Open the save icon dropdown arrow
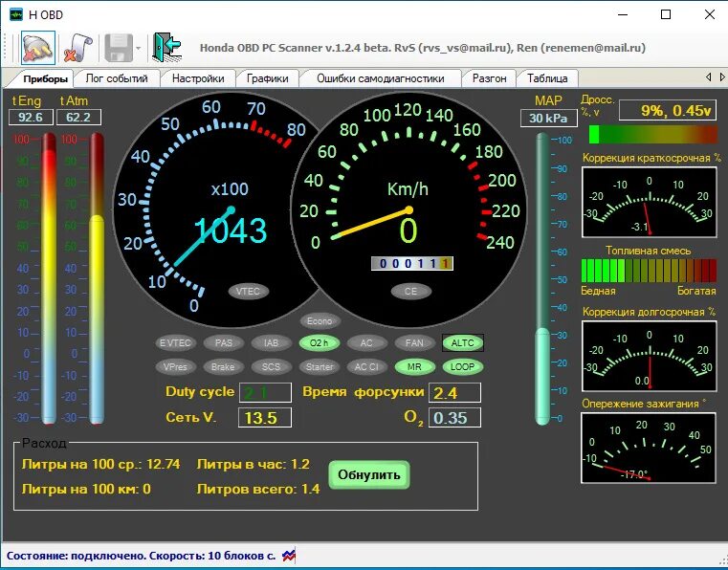Viewport: 728px width, 570px height. point(139,48)
